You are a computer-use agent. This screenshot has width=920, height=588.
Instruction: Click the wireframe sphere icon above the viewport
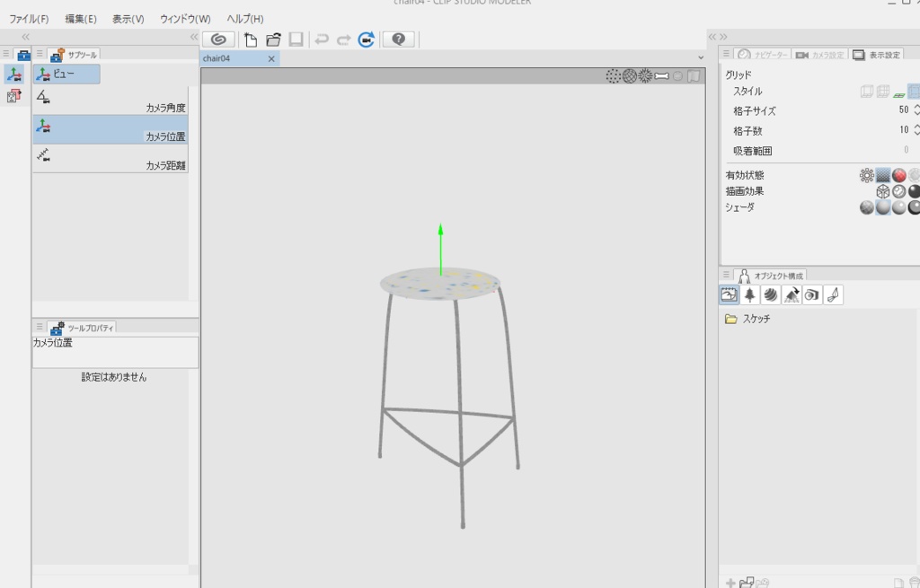tap(629, 75)
